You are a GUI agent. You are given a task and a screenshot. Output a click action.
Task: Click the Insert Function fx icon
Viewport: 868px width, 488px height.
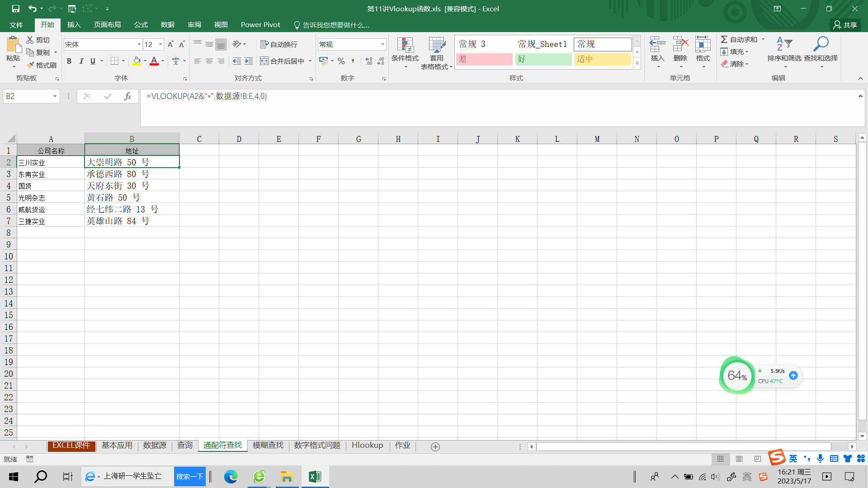point(127,96)
